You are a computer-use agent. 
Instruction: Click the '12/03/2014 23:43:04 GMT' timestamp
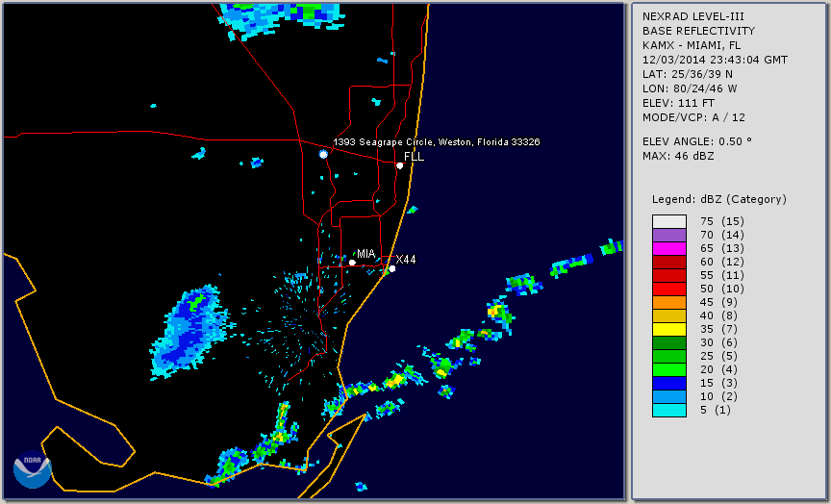715,60
